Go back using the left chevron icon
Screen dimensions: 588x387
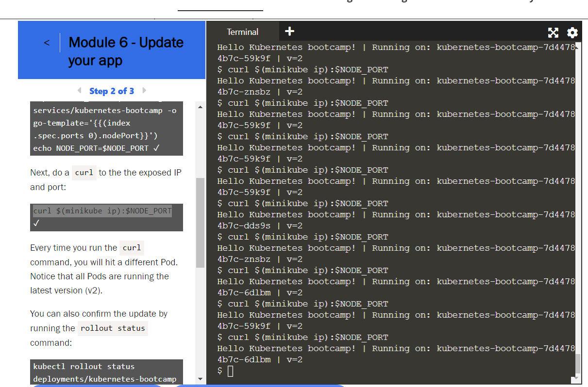click(47, 43)
